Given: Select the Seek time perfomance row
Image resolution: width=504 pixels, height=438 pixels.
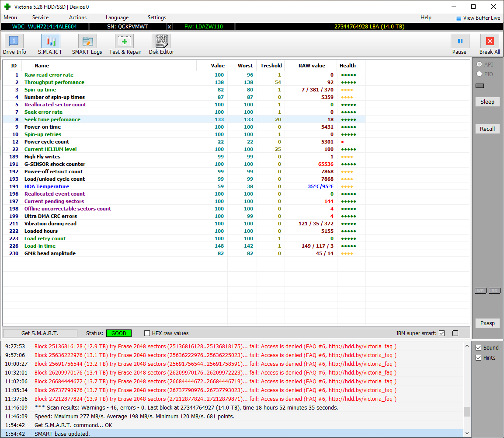Looking at the screenshot, I should [184, 119].
